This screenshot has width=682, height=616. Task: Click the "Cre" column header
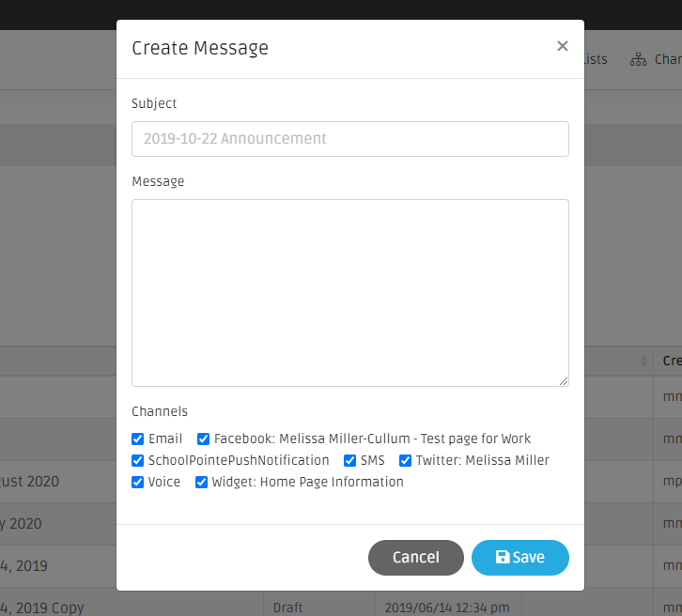point(672,361)
